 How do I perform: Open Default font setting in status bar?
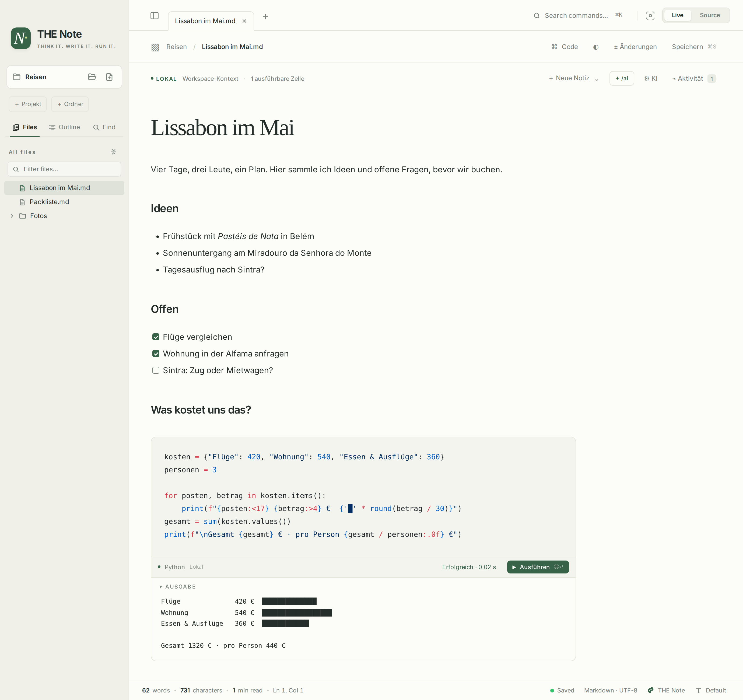pos(711,690)
